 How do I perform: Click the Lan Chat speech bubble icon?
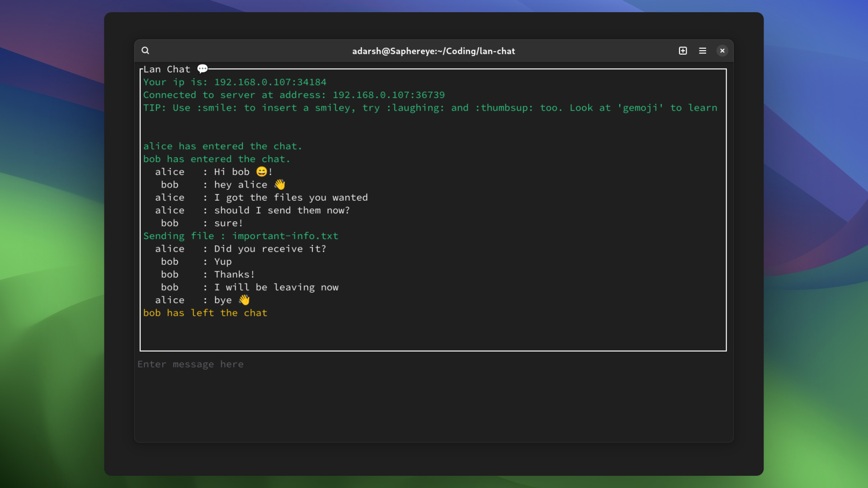(x=203, y=69)
